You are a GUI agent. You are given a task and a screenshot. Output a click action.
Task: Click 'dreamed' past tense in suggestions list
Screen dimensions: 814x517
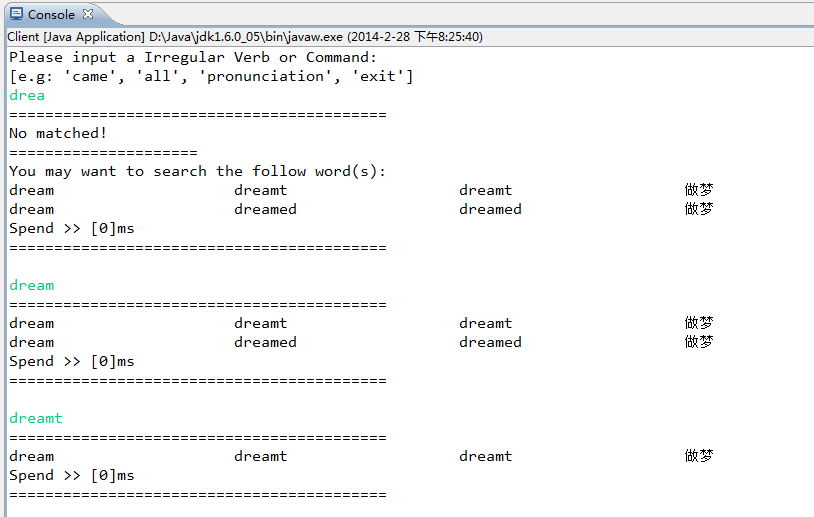[265, 209]
